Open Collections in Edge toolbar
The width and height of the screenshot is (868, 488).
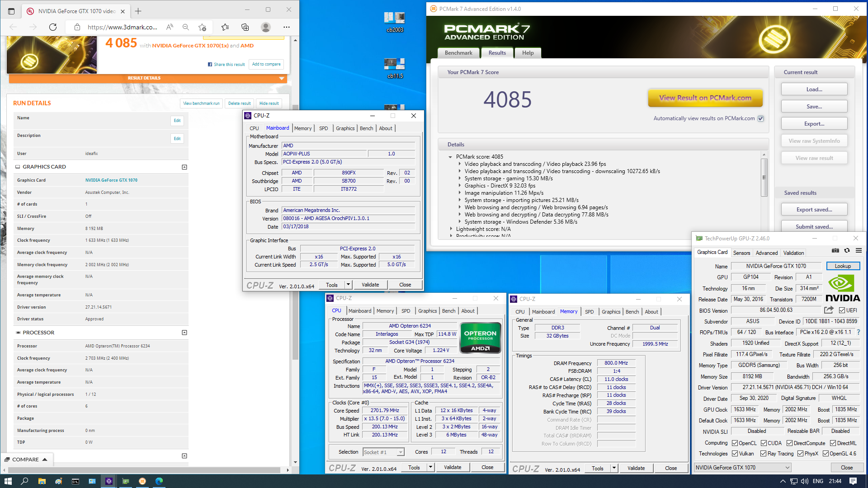(245, 27)
